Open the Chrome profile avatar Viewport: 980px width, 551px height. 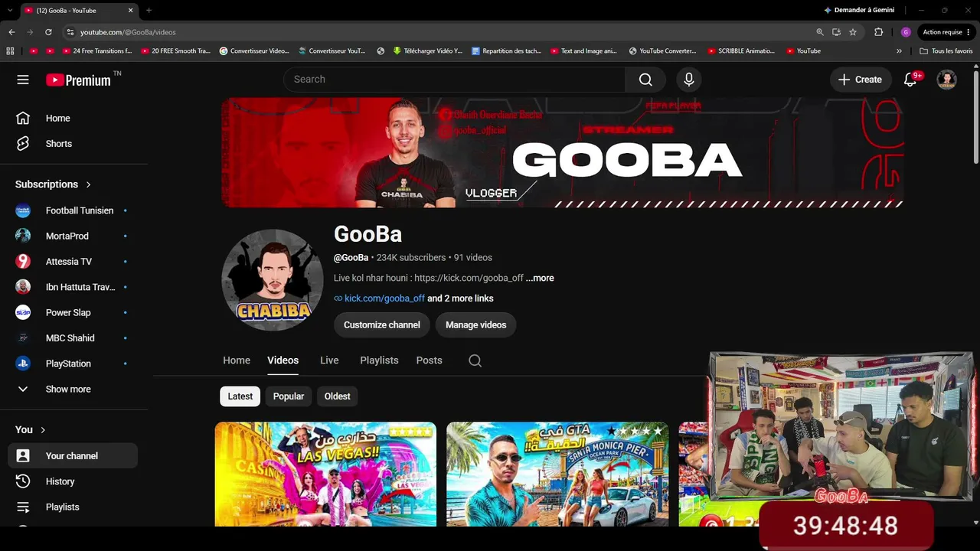pos(906,32)
